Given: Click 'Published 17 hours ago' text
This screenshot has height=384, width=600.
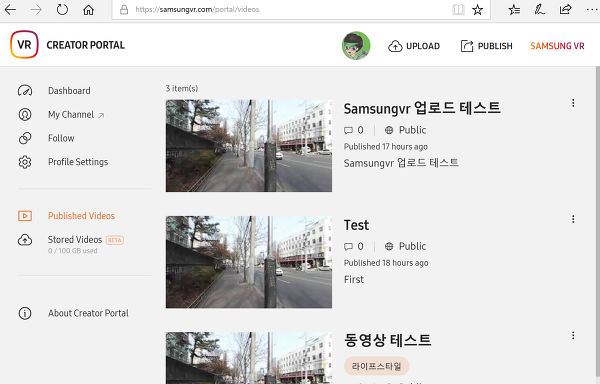Looking at the screenshot, I should (386, 147).
